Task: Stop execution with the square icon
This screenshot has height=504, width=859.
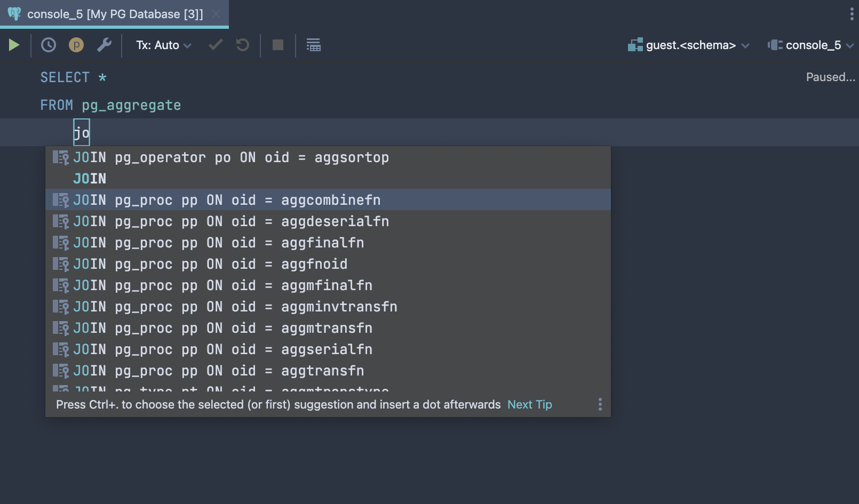Action: (x=278, y=45)
